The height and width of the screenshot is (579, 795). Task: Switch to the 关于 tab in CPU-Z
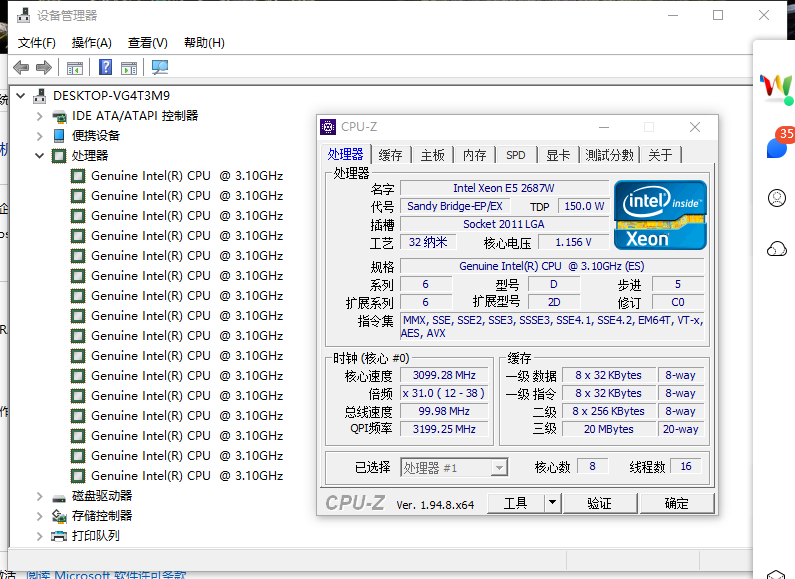pyautogui.click(x=660, y=155)
